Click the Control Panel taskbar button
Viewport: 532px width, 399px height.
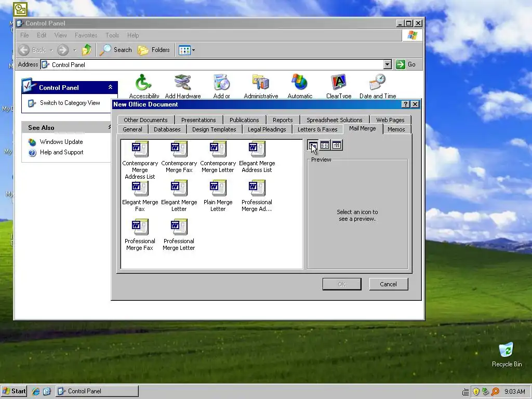tap(97, 391)
